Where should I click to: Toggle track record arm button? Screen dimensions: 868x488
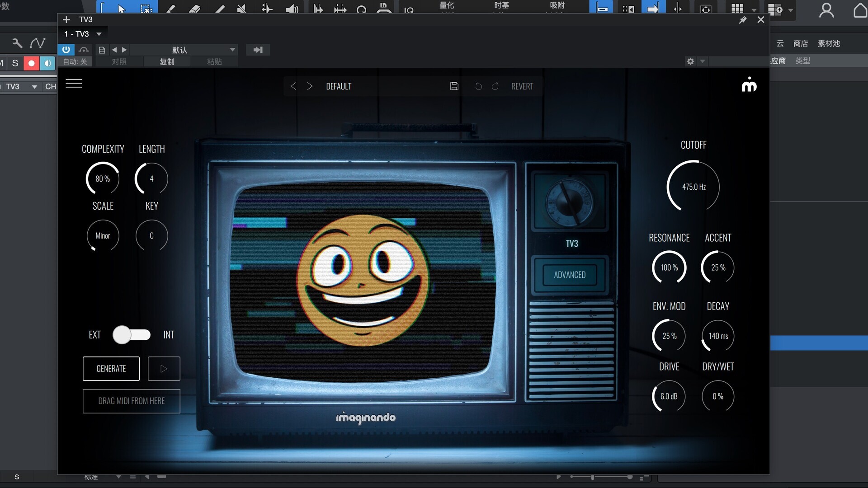[x=31, y=63]
